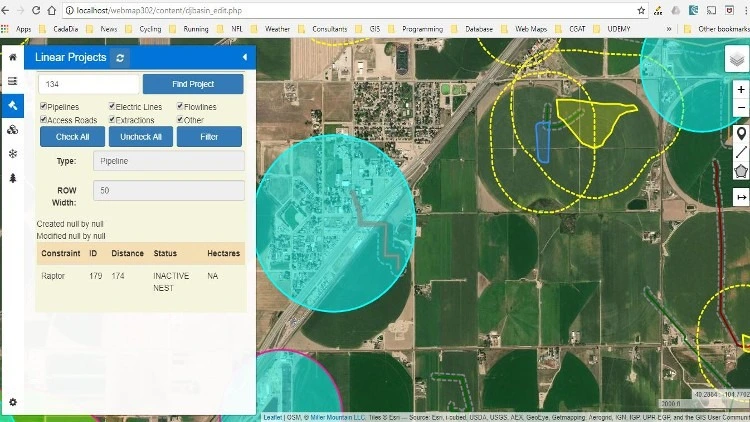Select the draw marker tool
The image size is (750, 422).
(741, 133)
